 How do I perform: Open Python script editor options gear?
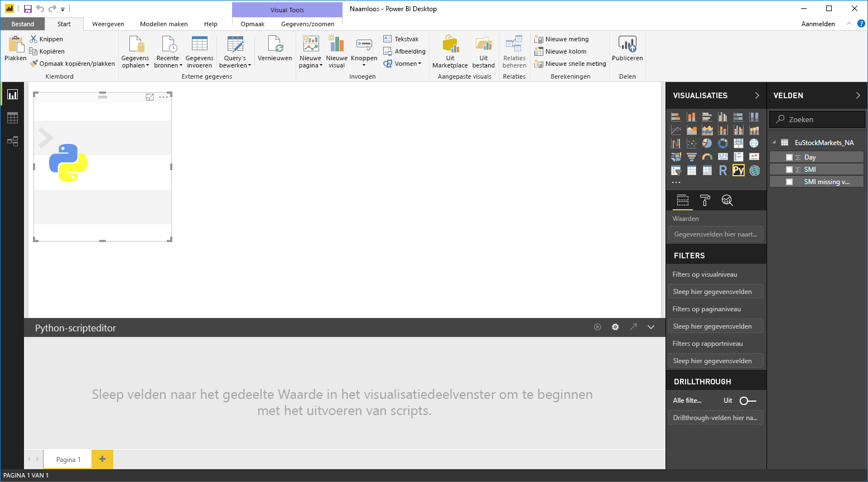[x=615, y=327]
